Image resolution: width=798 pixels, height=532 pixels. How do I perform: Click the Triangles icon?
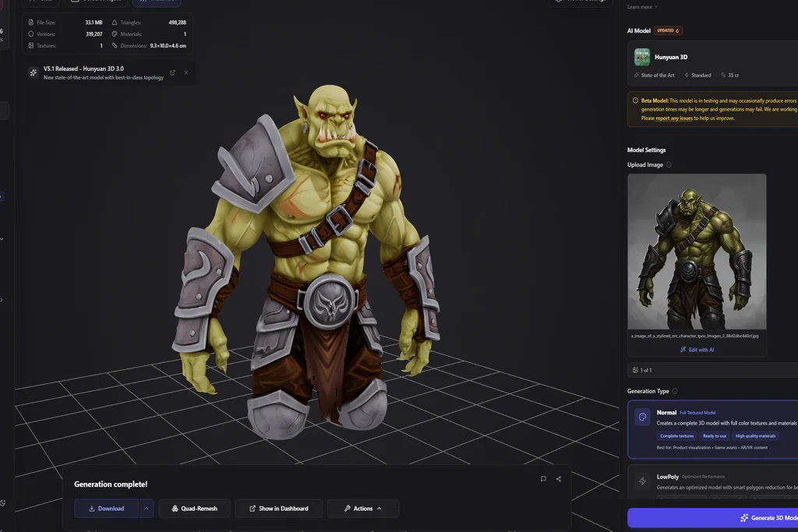115,23
